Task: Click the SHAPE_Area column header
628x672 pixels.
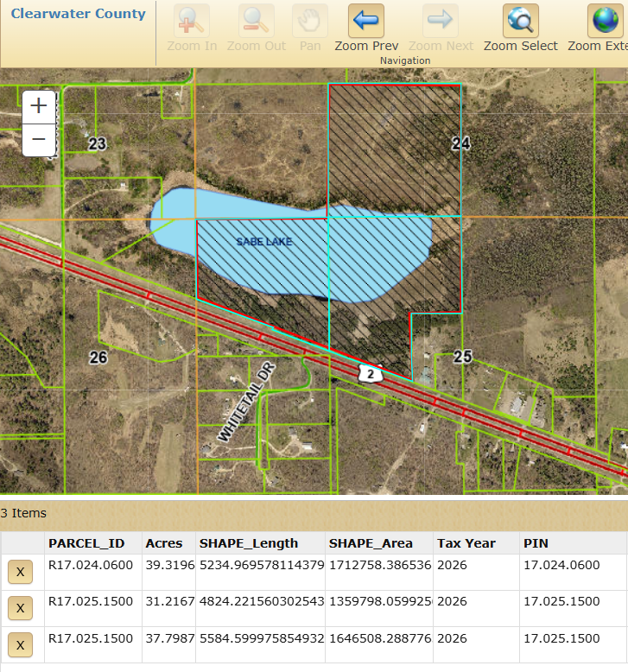Action: click(x=371, y=543)
